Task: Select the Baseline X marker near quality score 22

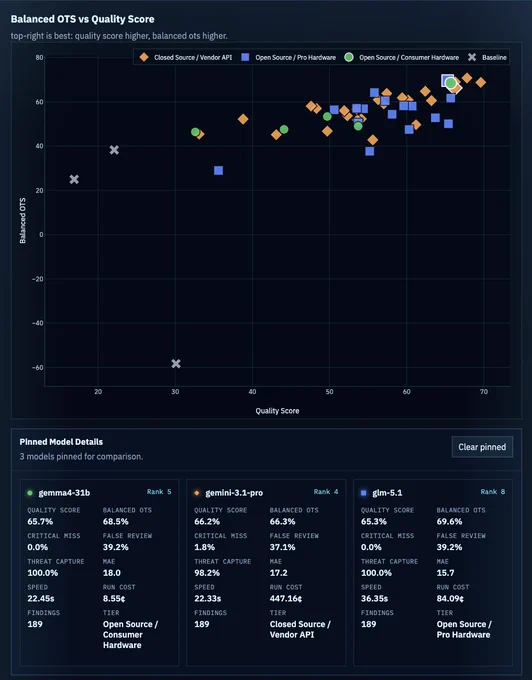Action: click(114, 150)
